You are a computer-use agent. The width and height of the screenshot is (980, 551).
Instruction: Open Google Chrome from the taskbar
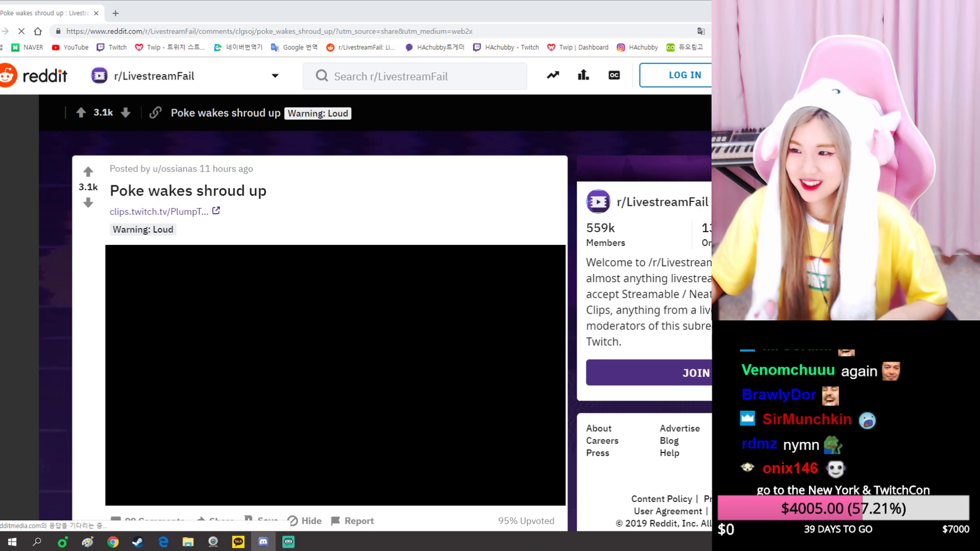pyautogui.click(x=113, y=542)
